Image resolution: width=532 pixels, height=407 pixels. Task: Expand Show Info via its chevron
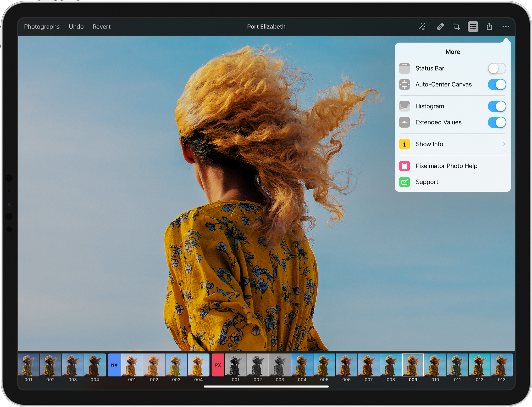(504, 144)
